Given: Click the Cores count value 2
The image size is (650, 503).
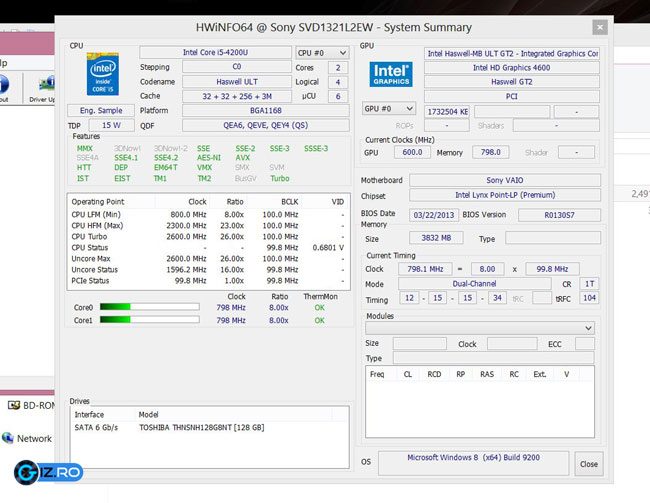Looking at the screenshot, I should [x=338, y=68].
